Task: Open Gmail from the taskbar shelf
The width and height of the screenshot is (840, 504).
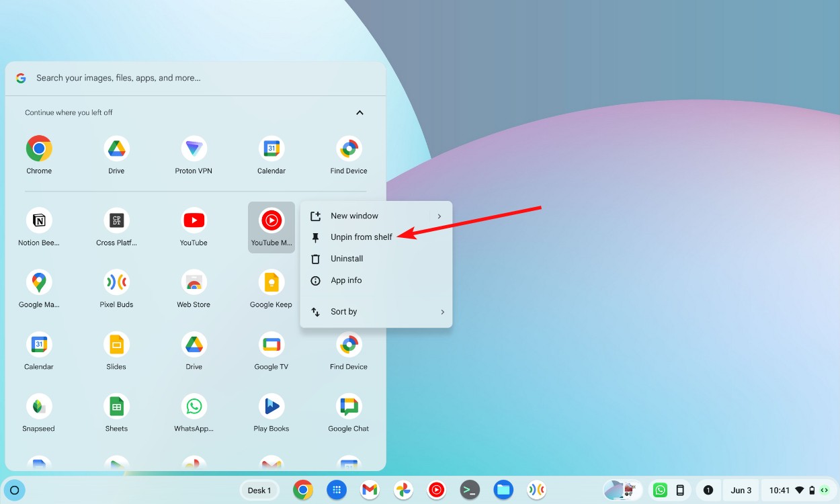Action: coord(369,490)
